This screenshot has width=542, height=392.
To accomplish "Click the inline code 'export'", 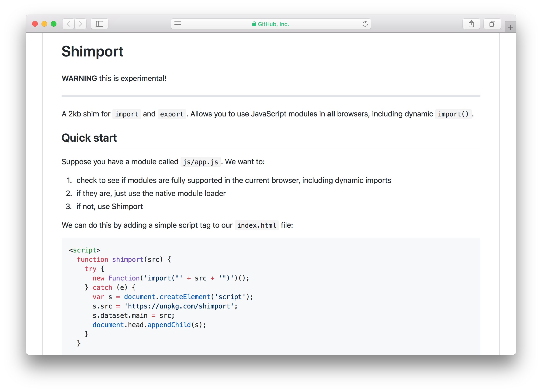I will (172, 114).
